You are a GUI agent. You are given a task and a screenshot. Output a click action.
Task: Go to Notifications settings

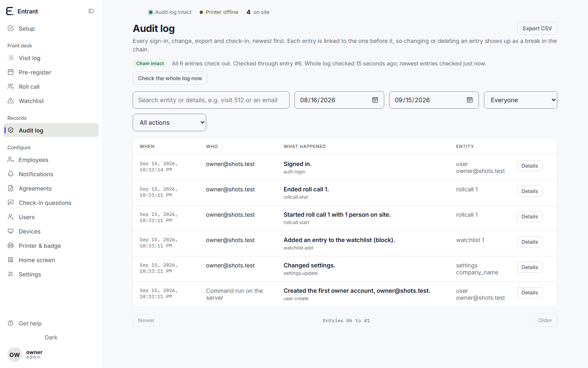[51, 174]
